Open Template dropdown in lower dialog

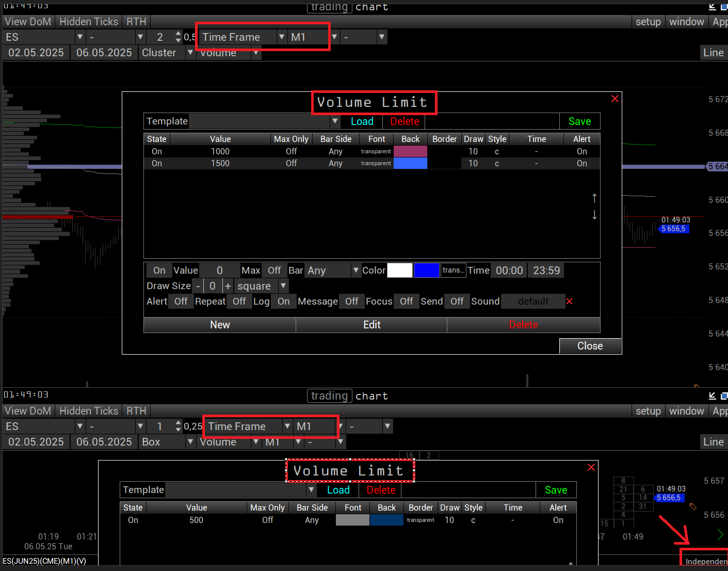click(312, 490)
